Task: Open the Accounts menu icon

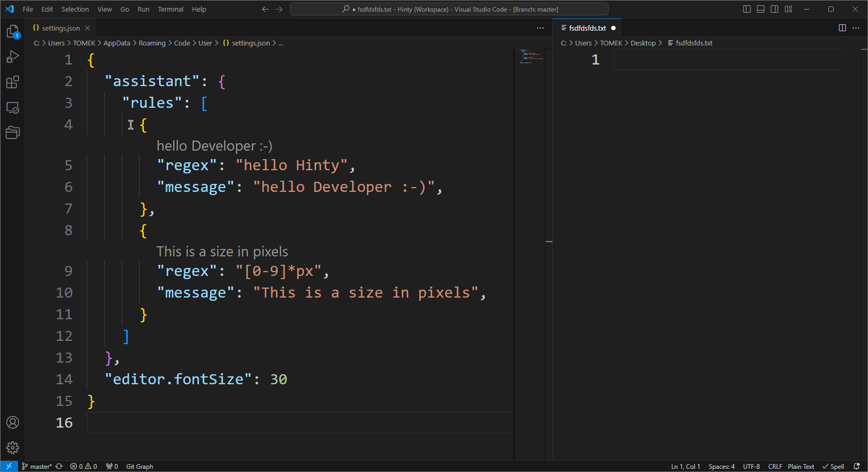Action: click(13, 422)
